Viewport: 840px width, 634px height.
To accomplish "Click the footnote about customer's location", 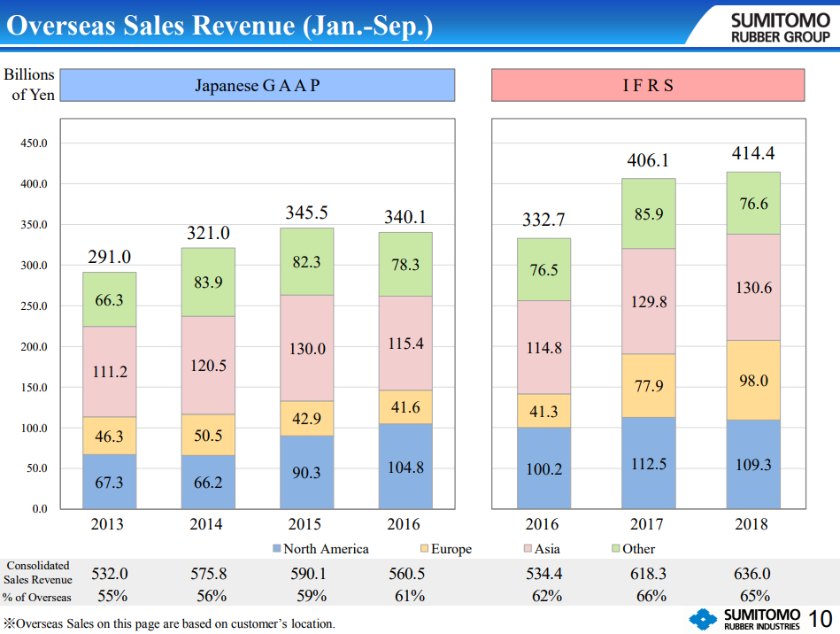I will (169, 623).
